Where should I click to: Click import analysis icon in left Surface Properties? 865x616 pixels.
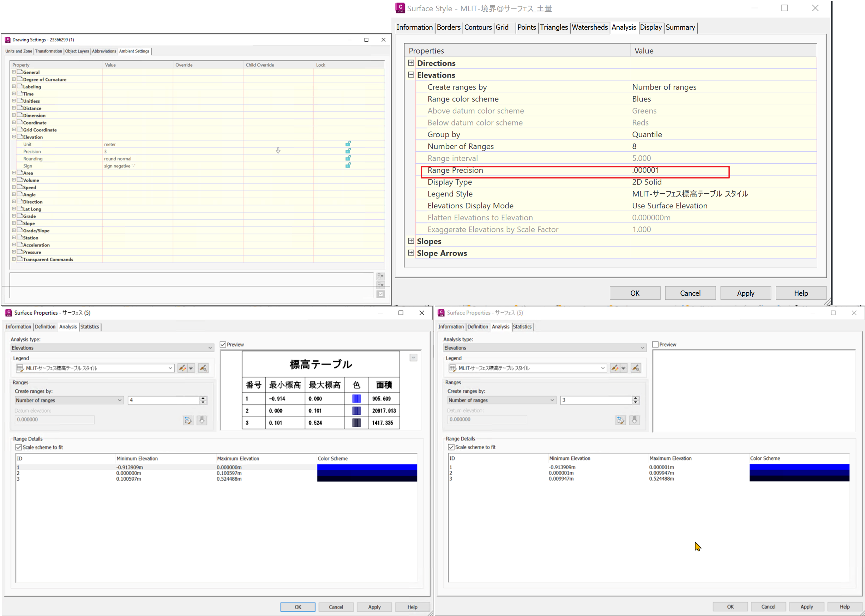pos(188,420)
